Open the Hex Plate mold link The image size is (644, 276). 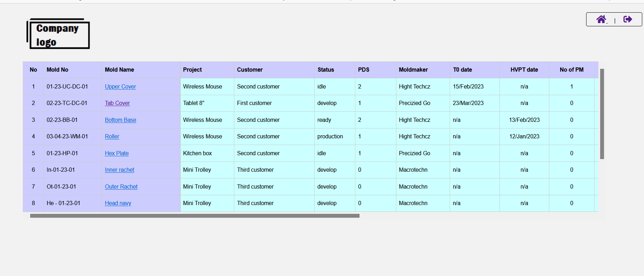116,153
